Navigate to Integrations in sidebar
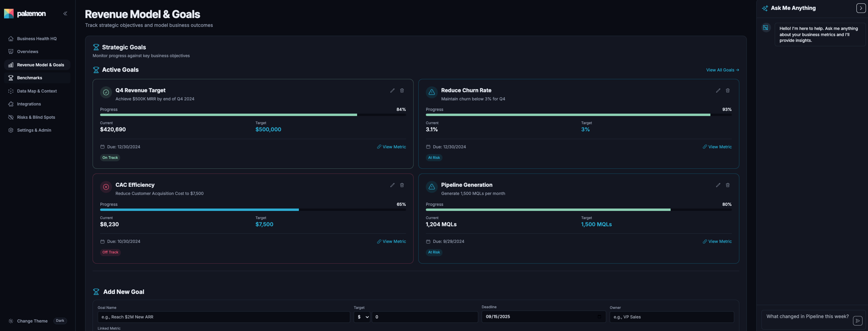Image resolution: width=868 pixels, height=331 pixels. 29,104
